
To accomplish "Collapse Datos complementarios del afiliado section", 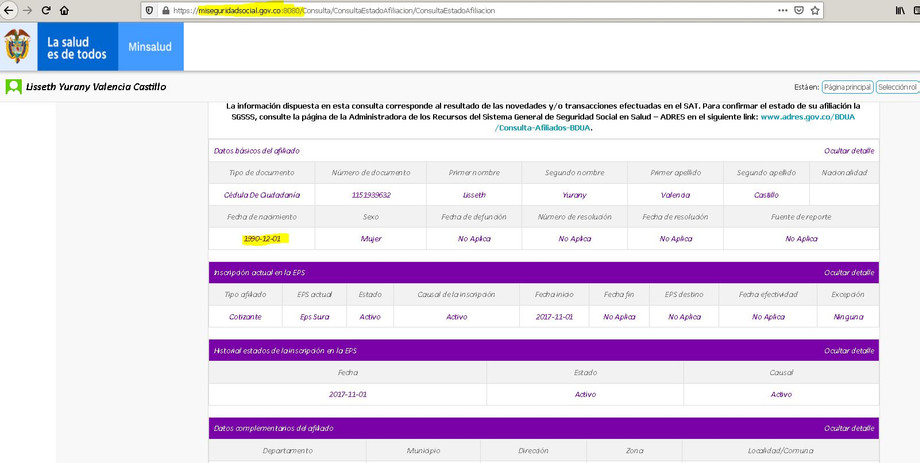I will click(849, 428).
